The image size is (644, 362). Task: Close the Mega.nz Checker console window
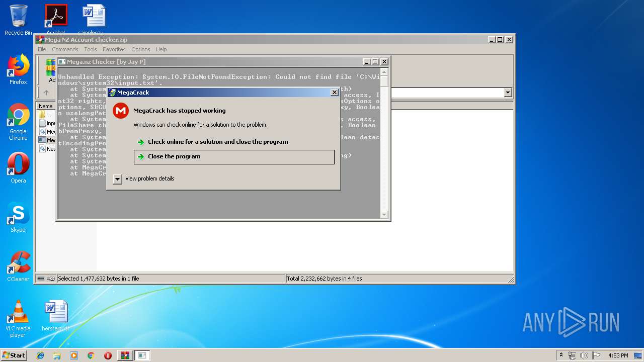point(384,62)
